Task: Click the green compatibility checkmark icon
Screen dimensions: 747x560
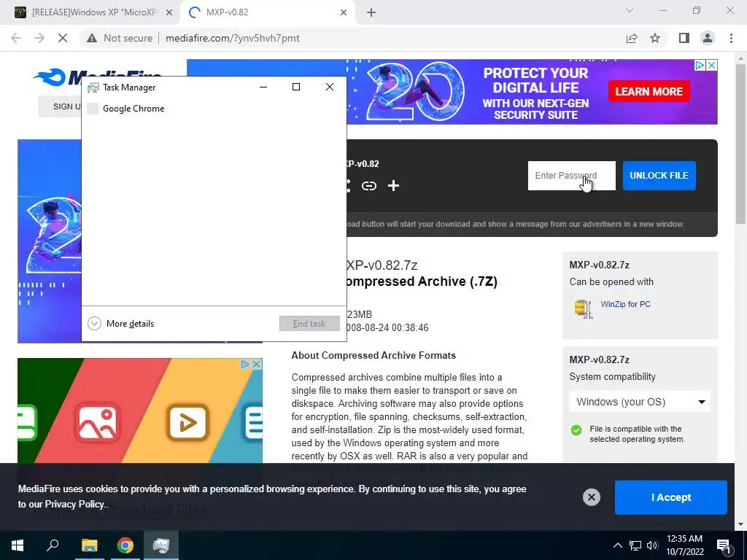Action: (x=576, y=430)
